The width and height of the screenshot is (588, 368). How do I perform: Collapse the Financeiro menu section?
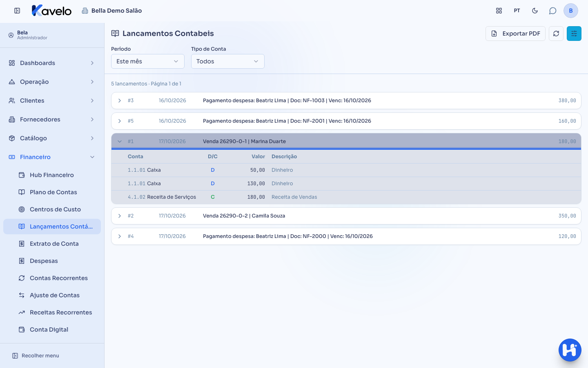pos(52,157)
